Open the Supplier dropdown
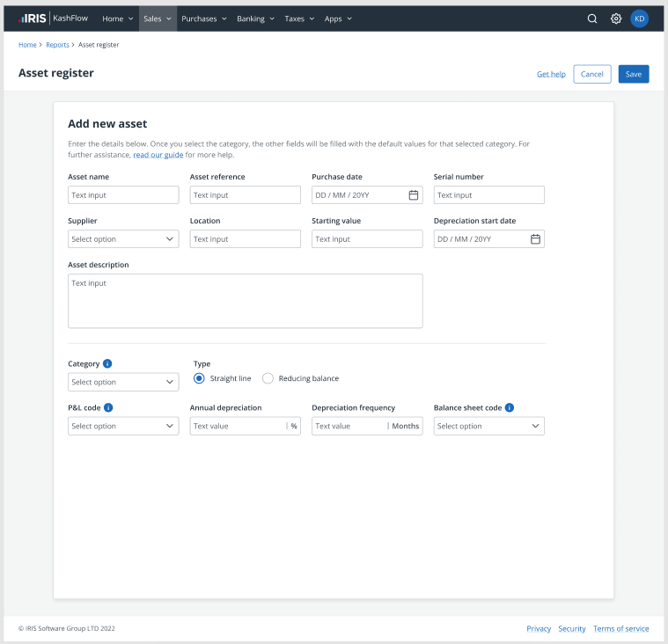Screen dimensions: 668x644 click(x=123, y=239)
